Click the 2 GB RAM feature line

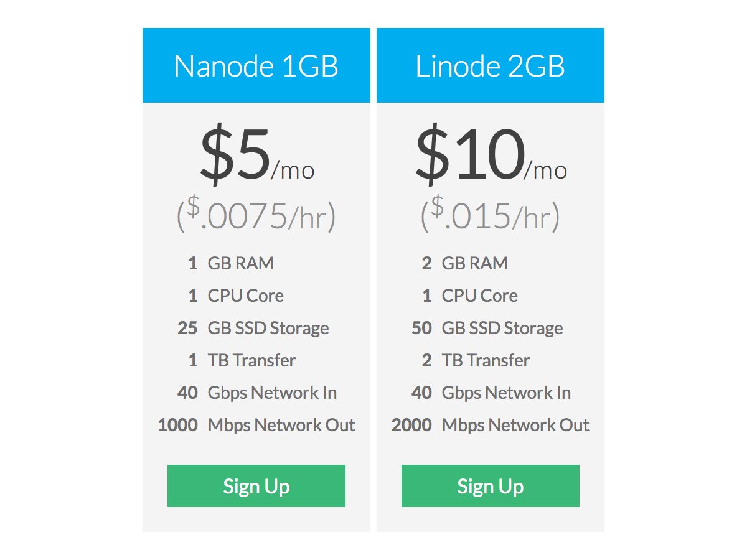coord(464,263)
